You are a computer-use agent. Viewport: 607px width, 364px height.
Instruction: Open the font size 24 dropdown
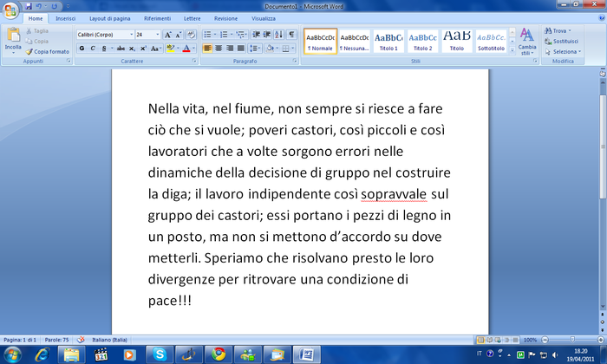click(157, 35)
